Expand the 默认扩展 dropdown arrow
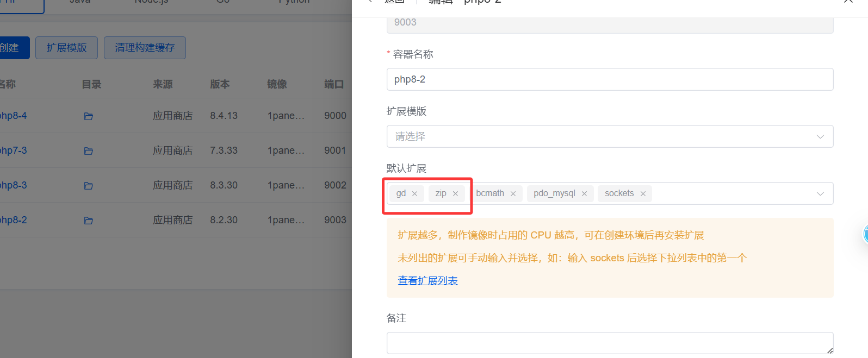 coord(820,194)
